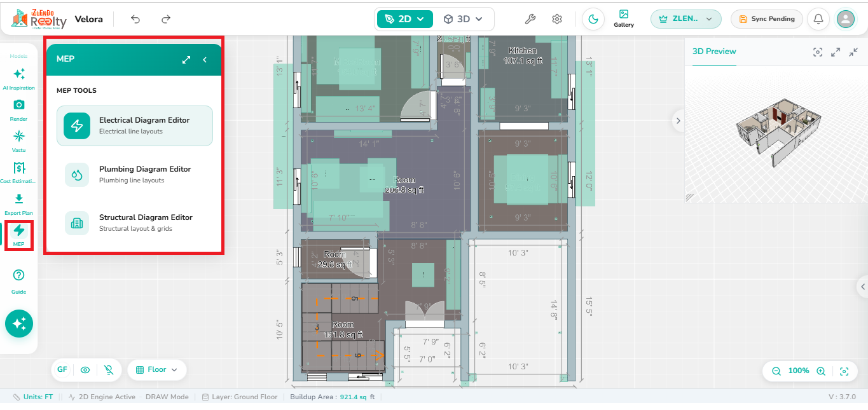Click the redo arrow in the top bar
The height and width of the screenshot is (410, 868).
coord(166,19)
